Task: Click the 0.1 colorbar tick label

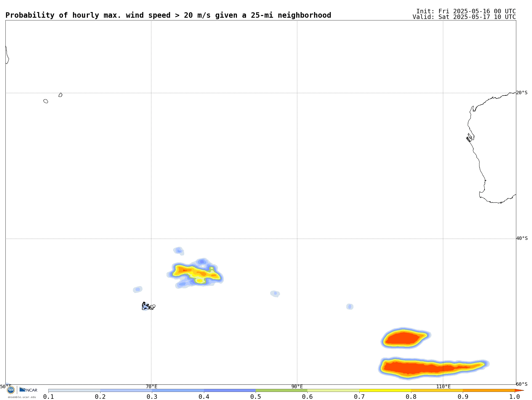Action: 49,397
